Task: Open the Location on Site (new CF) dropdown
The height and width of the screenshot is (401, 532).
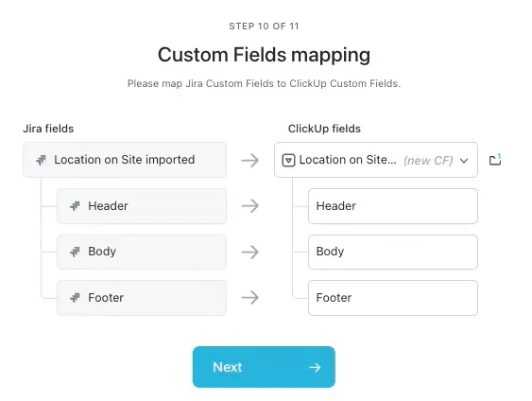Action: 376,160
